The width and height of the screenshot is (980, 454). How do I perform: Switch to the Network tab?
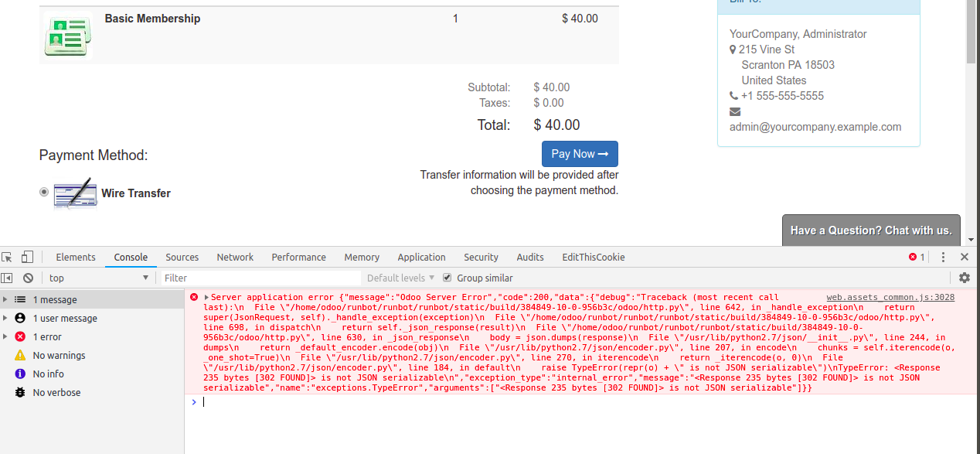[x=235, y=257]
